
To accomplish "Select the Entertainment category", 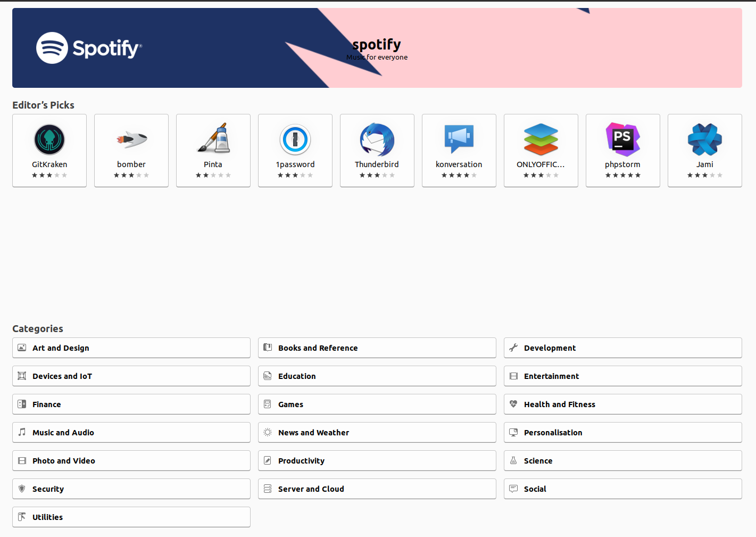I will (x=623, y=376).
